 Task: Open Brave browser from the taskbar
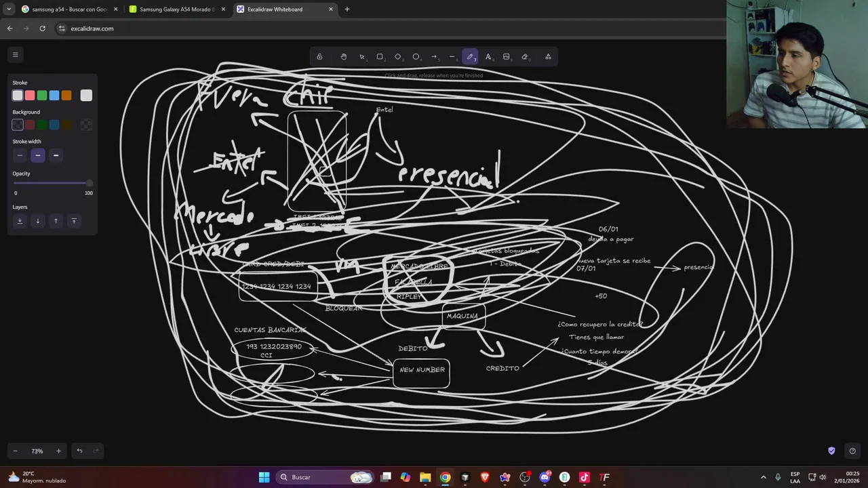[x=485, y=477]
